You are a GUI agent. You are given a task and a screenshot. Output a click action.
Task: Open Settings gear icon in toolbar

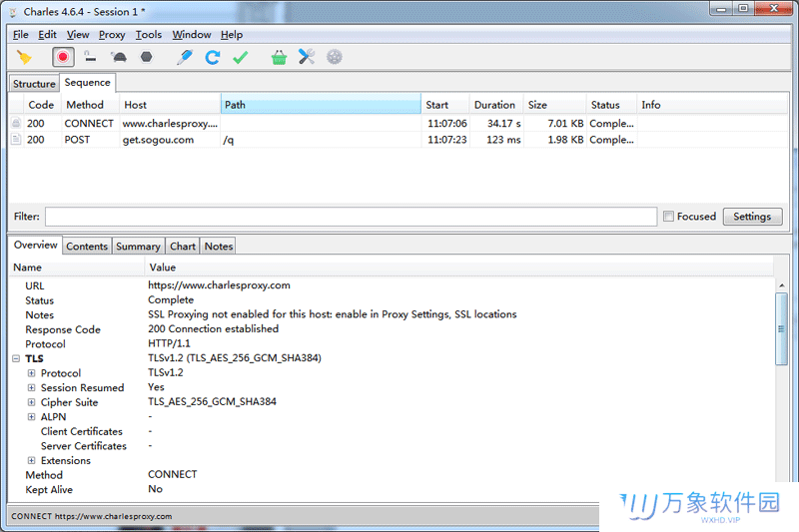pyautogui.click(x=335, y=57)
